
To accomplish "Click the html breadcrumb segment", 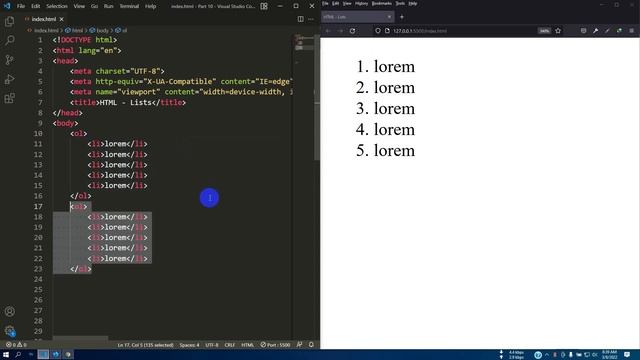I will click(x=74, y=30).
